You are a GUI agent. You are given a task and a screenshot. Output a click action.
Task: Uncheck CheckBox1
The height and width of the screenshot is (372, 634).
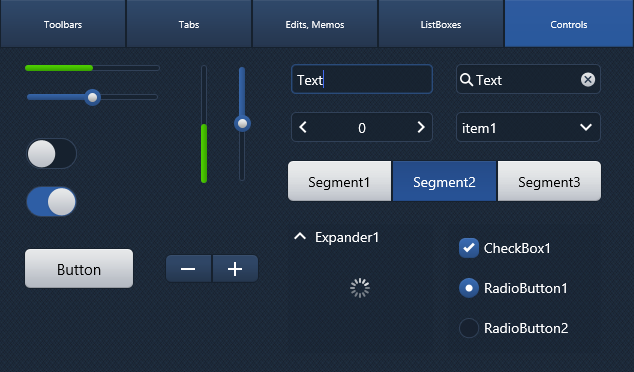tap(469, 248)
